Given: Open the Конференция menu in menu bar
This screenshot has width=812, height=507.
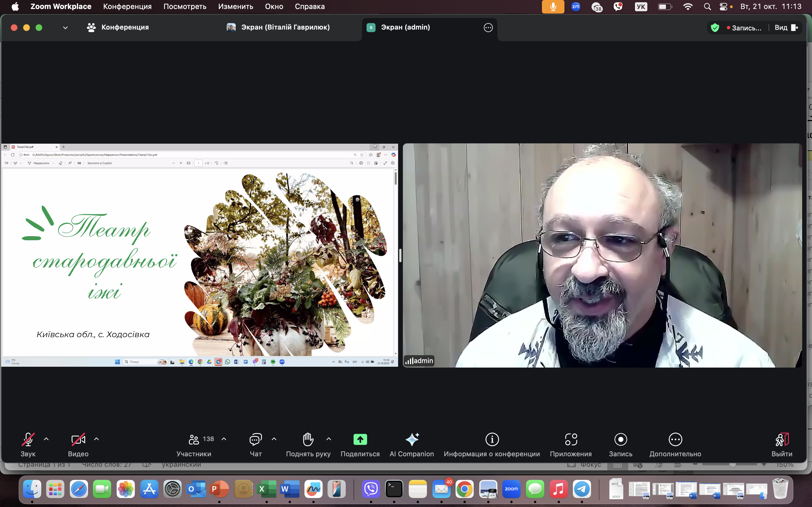Looking at the screenshot, I should tap(127, 6).
